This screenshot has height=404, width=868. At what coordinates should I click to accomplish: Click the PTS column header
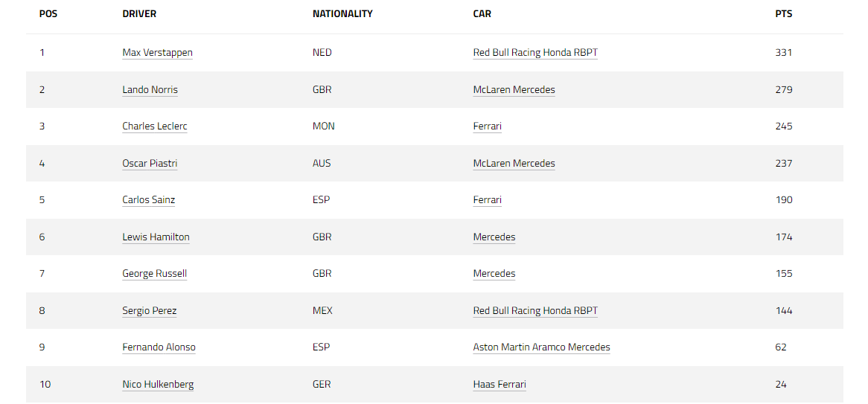click(x=783, y=14)
